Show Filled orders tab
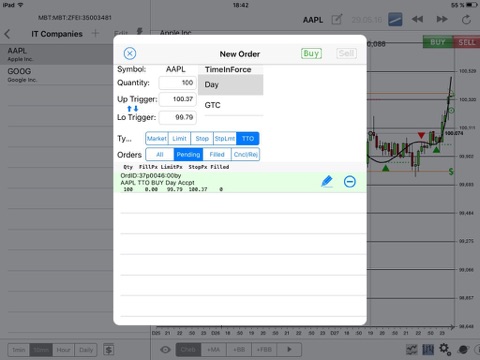Viewport: 480px width, 360px height. (x=217, y=155)
